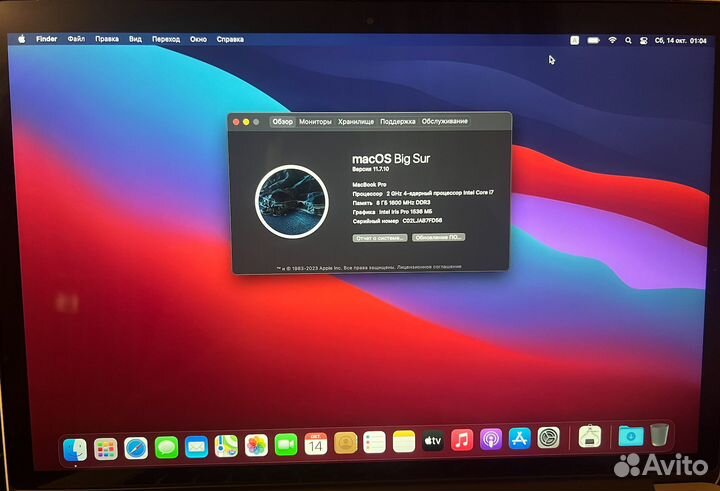Click the date and time in the menu bar
Viewport: 720px width, 491px height.
[x=681, y=41]
